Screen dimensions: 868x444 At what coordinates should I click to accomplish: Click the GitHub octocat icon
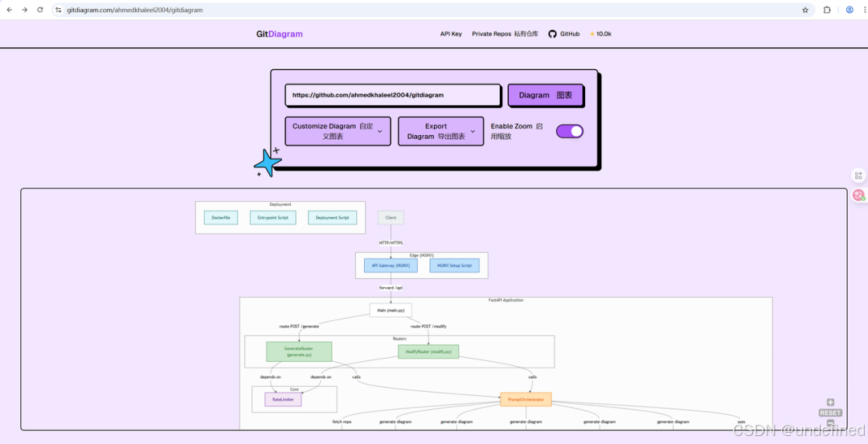click(552, 34)
